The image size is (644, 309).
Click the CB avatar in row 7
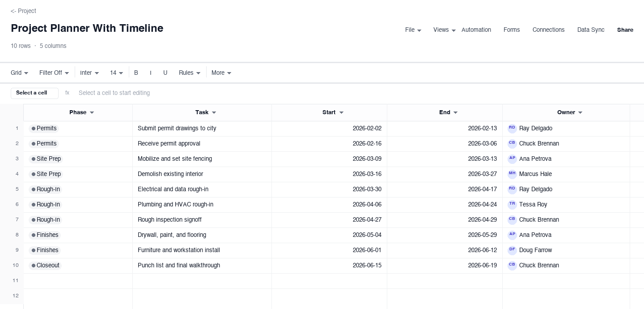click(512, 219)
